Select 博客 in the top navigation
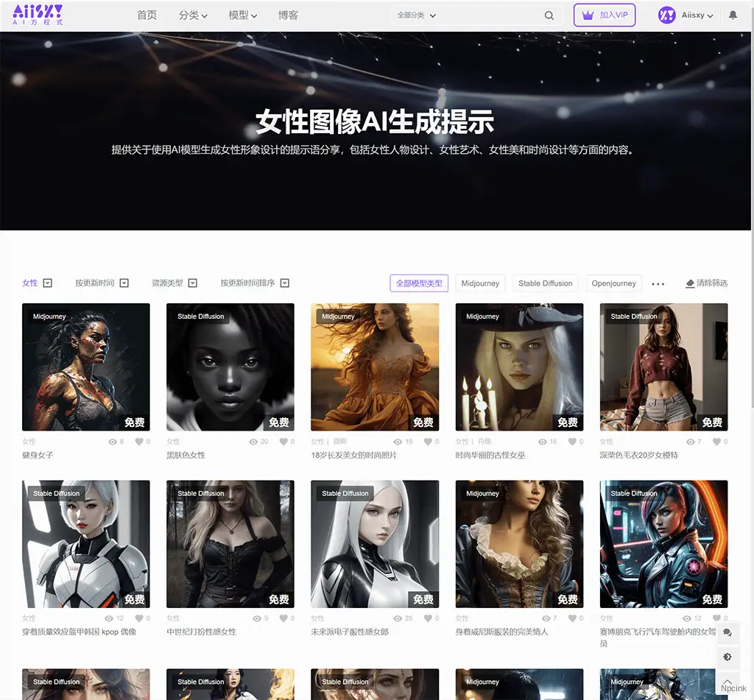This screenshot has height=700, width=754. tap(289, 15)
